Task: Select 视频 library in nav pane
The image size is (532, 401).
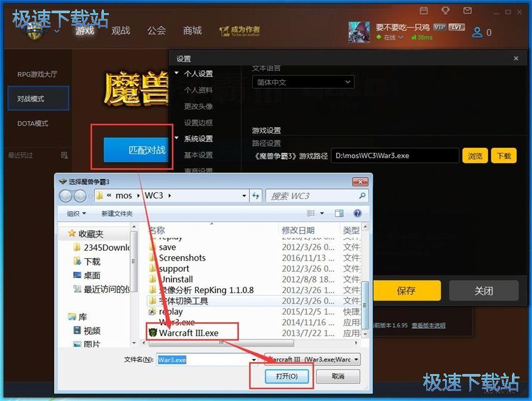Action: (x=87, y=330)
